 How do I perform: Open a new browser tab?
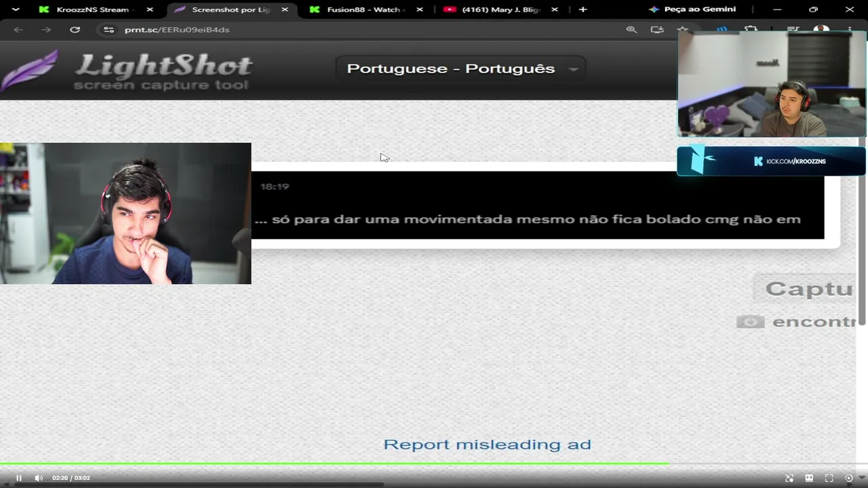583,9
